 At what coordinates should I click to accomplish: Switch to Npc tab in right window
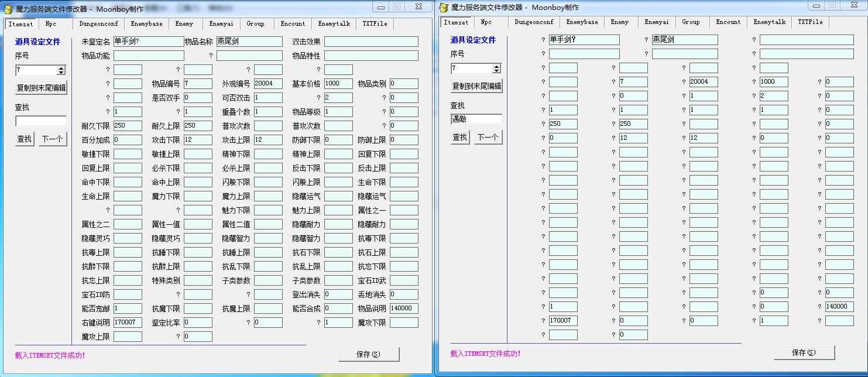pyautogui.click(x=486, y=22)
